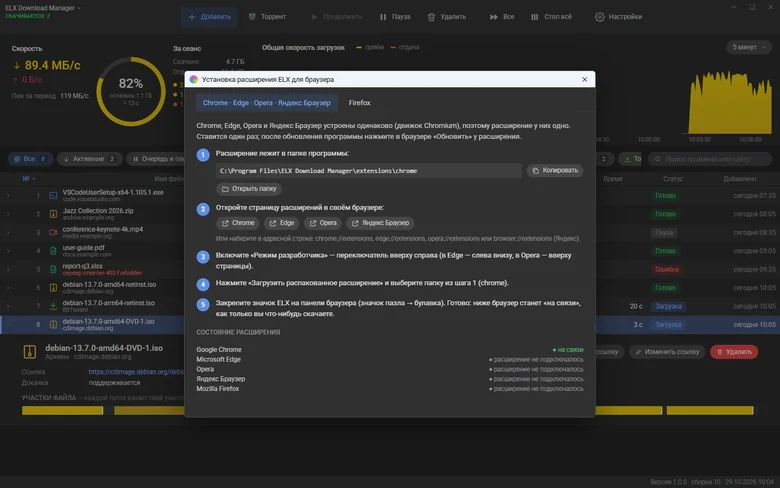Click the download icon of debian-13.7.0-arm64-netinst.iso
780x488 pixels.
pyautogui.click(x=53, y=306)
